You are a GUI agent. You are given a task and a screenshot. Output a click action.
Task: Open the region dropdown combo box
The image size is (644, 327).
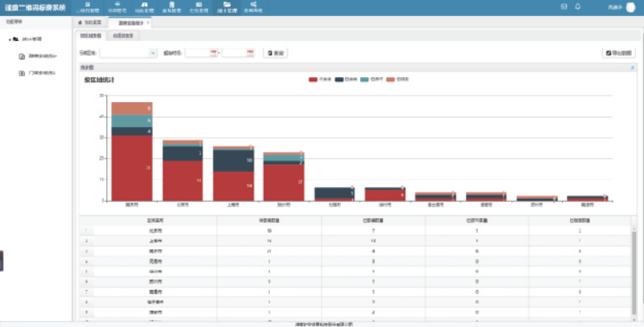(128, 53)
